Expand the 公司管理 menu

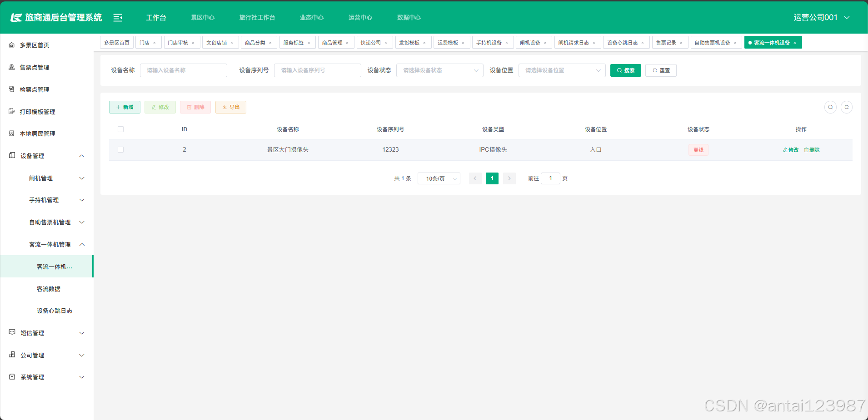82,355
